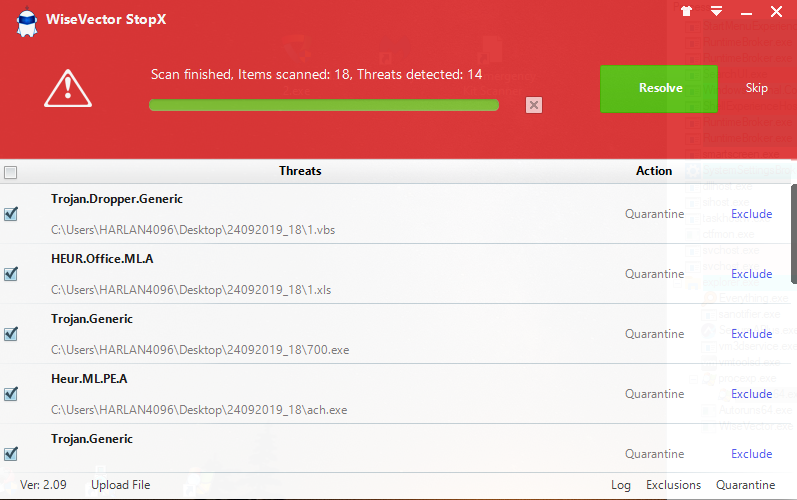
Task: Open the Exclusions list
Action: pos(673,485)
